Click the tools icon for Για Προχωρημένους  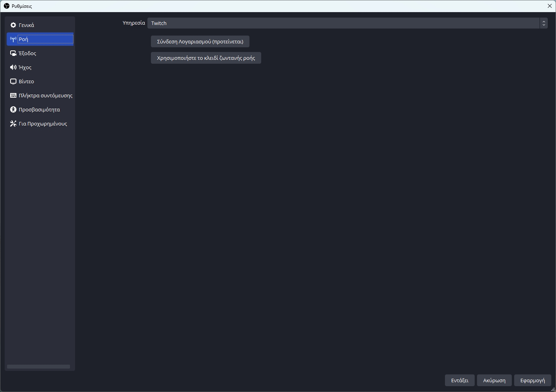(x=13, y=124)
